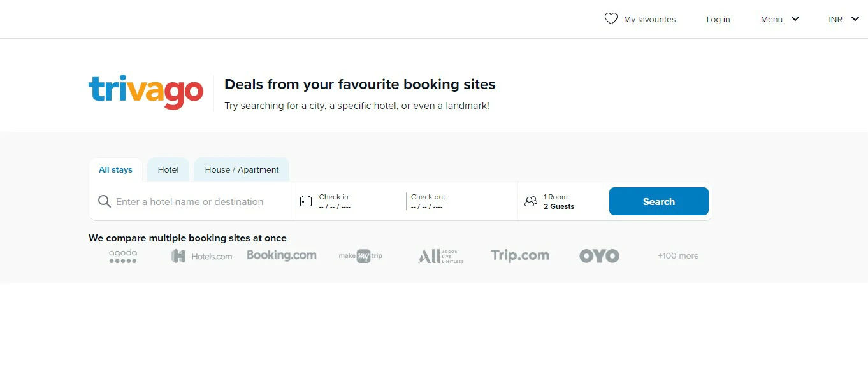Open the Log in link
The image size is (868, 377).
coord(718,20)
